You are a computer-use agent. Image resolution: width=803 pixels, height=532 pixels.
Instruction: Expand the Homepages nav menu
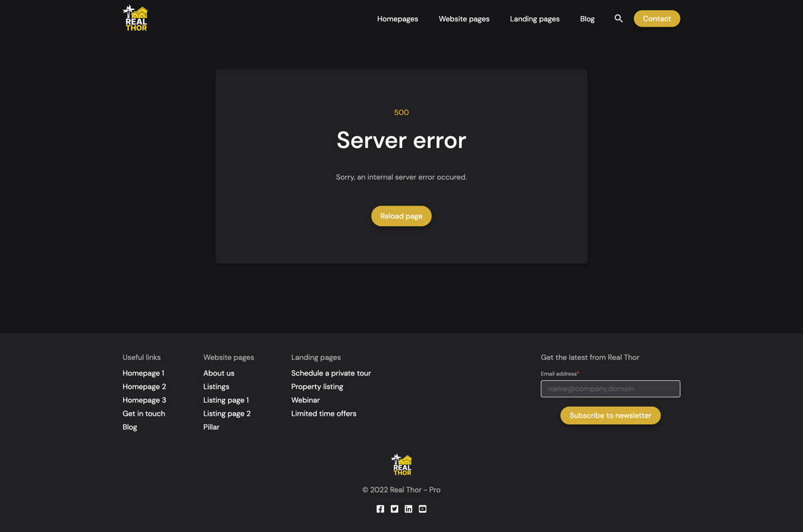[397, 19]
